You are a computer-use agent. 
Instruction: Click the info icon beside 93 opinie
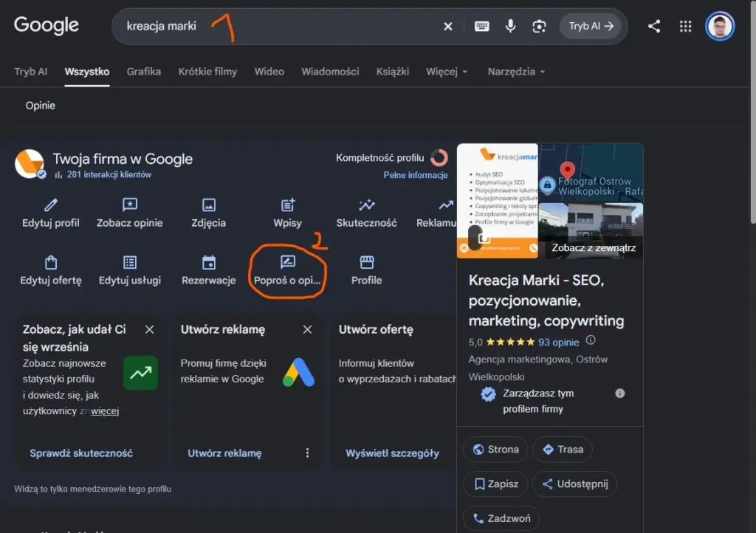[591, 341]
